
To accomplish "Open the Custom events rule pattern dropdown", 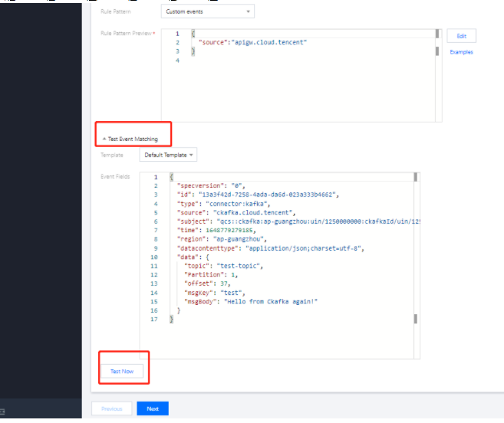I will 208,11.
